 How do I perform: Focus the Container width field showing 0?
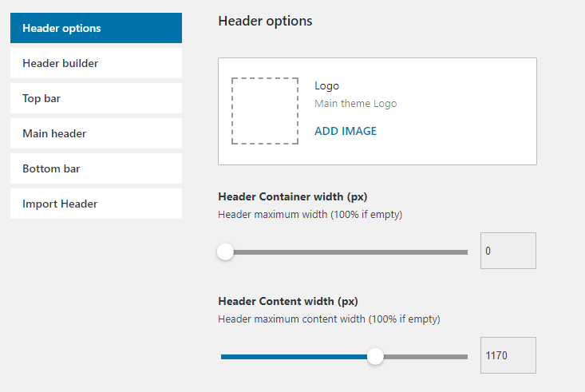tap(507, 251)
